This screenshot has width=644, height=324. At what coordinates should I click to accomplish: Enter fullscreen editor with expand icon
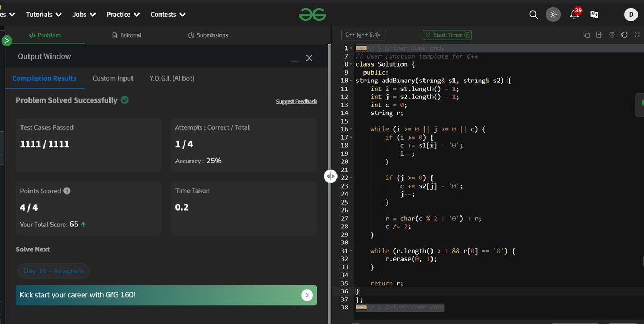click(637, 35)
